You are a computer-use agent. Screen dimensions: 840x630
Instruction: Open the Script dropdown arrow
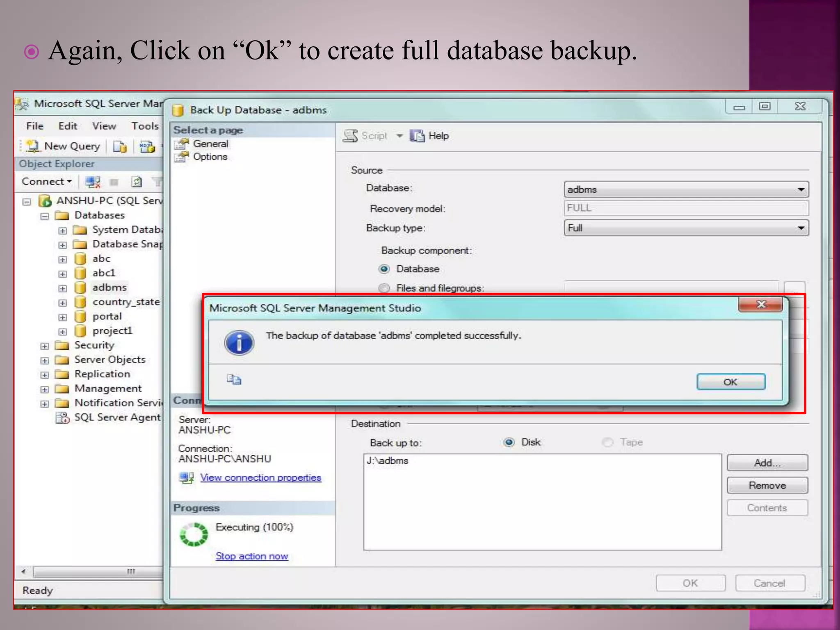399,136
